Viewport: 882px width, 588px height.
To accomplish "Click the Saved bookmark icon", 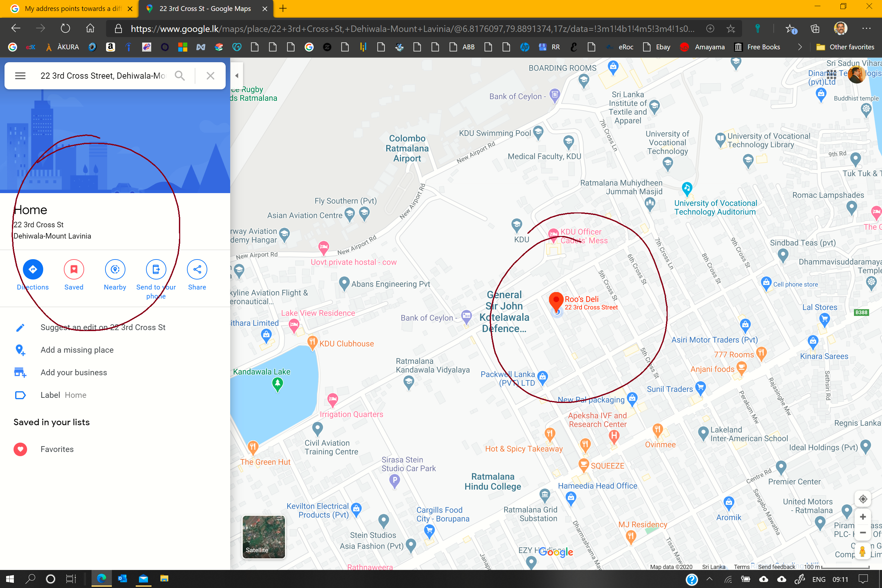I will (x=74, y=269).
